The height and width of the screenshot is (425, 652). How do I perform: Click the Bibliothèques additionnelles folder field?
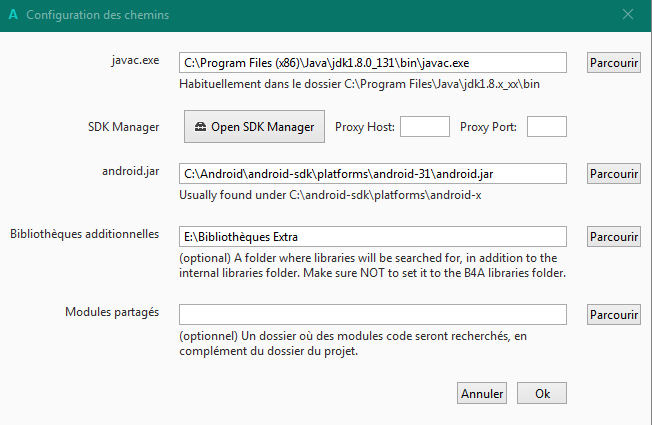click(x=372, y=236)
